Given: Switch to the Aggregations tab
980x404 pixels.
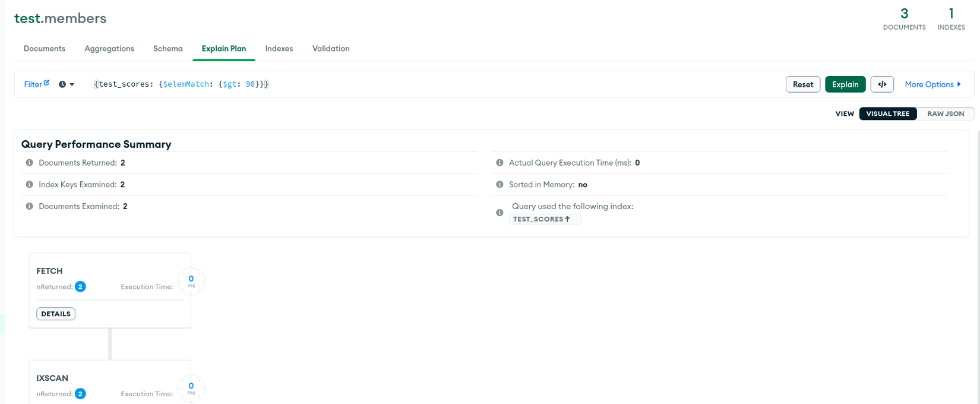Looking at the screenshot, I should 109,49.
